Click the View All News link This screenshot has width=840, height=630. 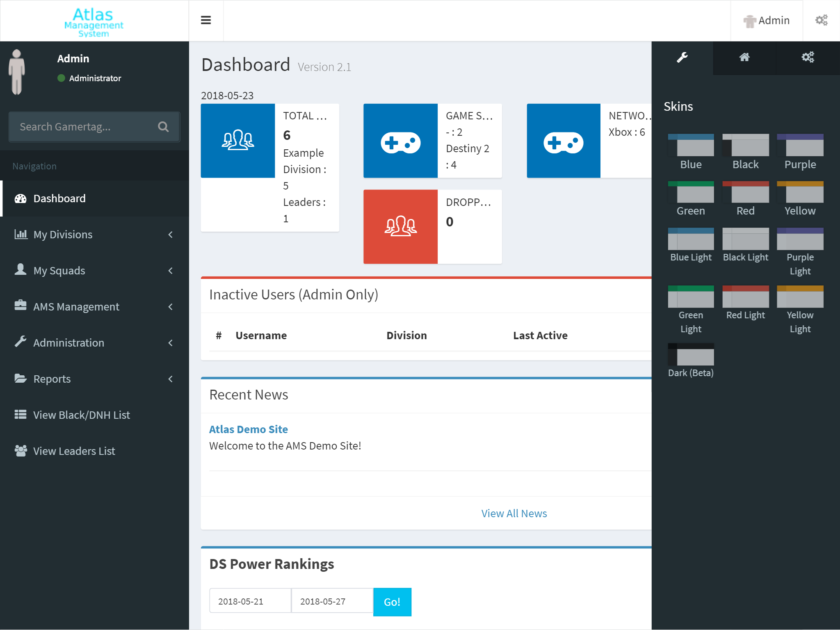coord(514,514)
